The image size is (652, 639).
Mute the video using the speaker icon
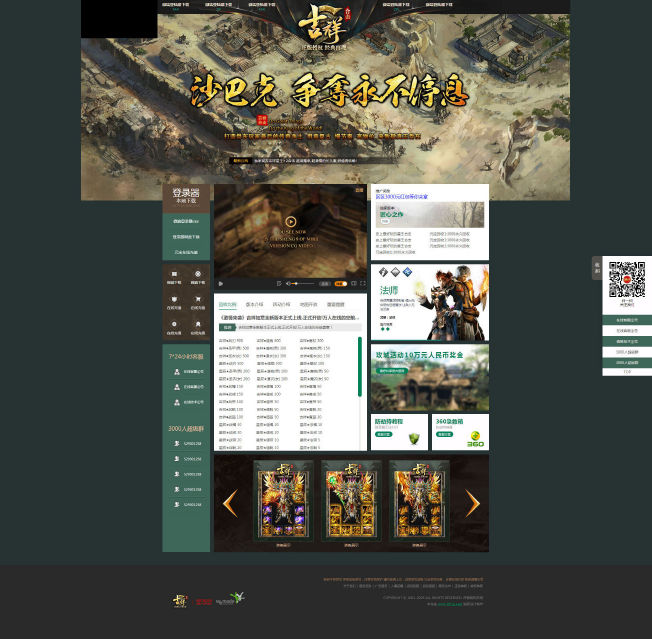[288, 284]
